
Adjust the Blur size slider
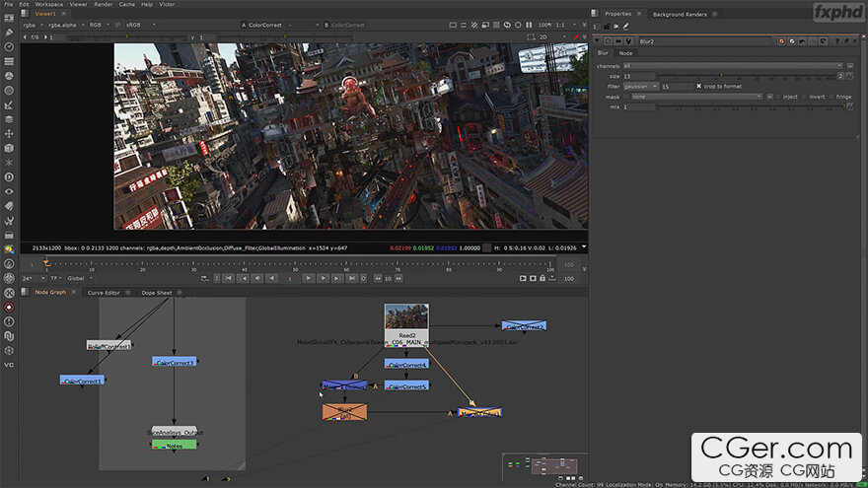[748, 76]
